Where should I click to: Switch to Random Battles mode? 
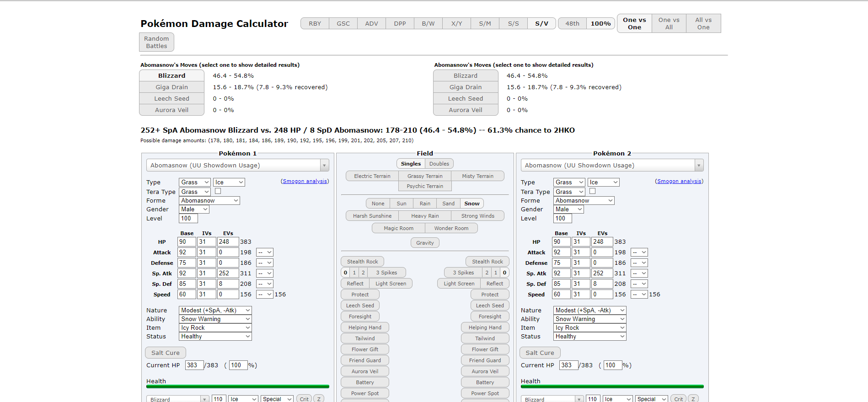(x=156, y=42)
